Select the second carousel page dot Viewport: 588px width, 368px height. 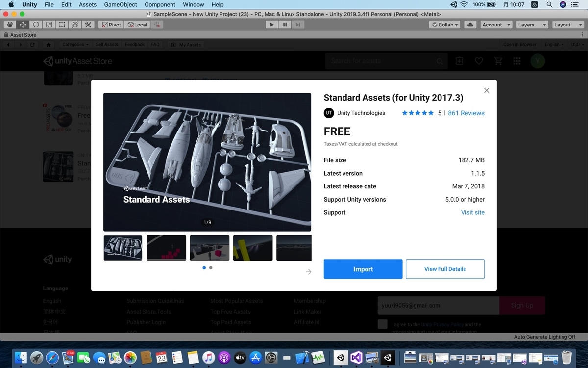pos(211,268)
